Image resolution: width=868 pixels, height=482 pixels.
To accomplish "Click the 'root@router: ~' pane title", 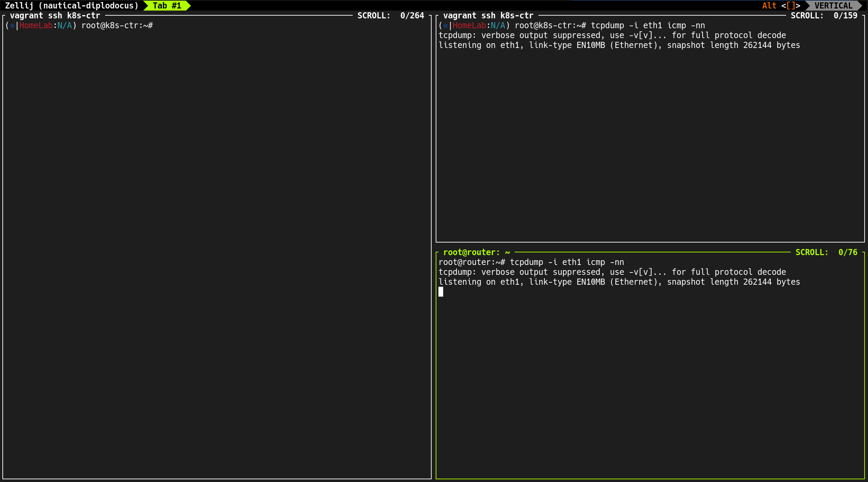I will (477, 252).
